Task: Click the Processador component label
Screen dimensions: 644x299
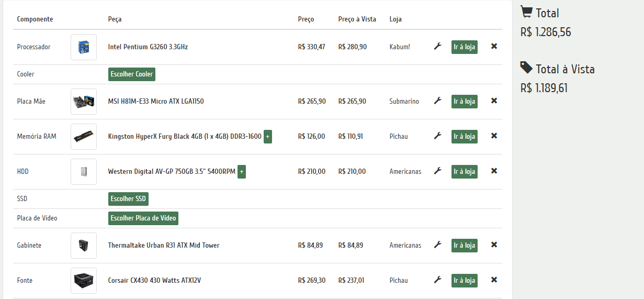Action: click(34, 47)
